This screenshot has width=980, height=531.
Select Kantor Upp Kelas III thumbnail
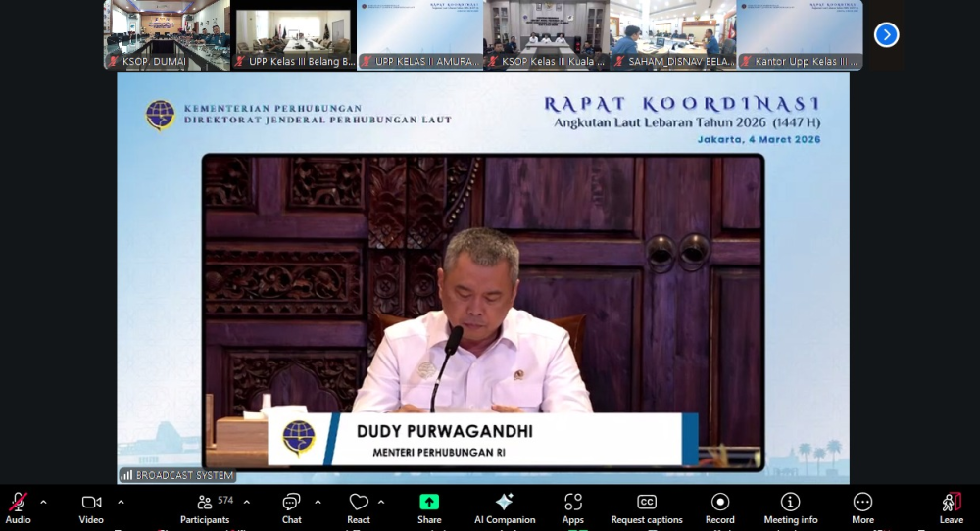click(800, 35)
